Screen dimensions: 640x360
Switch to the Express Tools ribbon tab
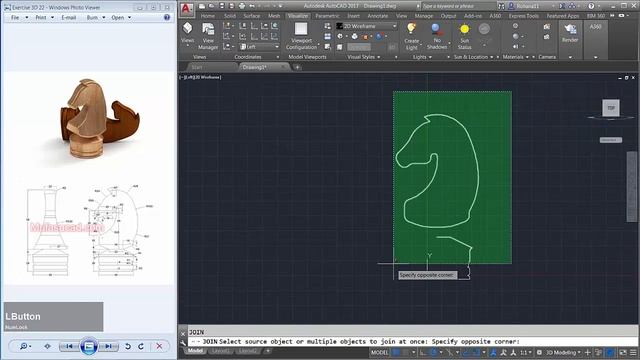click(x=524, y=16)
